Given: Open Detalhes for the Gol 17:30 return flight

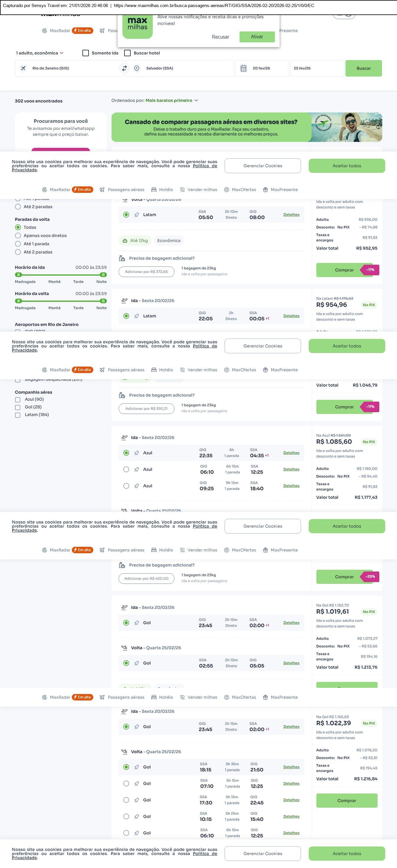Looking at the screenshot, I should click(291, 800).
